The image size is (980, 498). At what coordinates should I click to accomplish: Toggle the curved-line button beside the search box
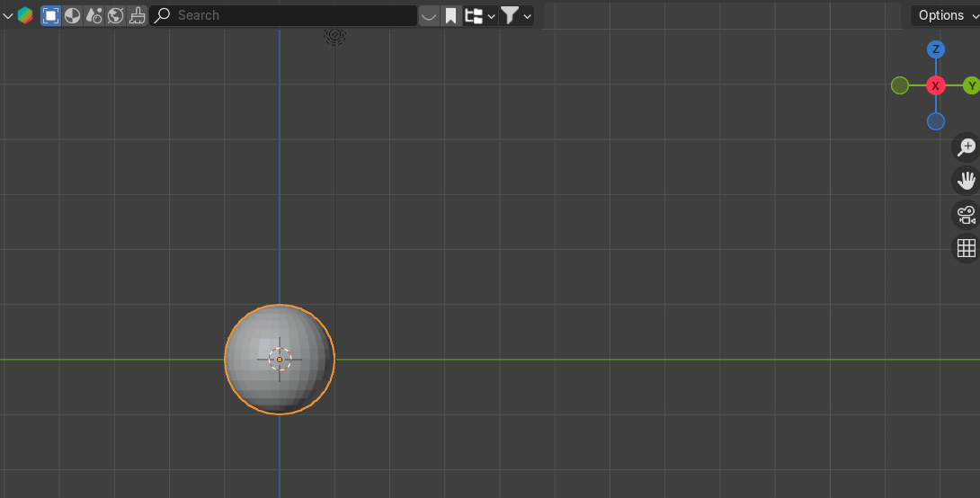429,15
